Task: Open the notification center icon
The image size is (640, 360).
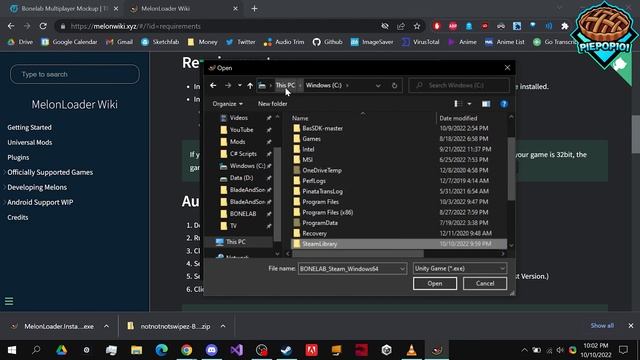Action: coord(623,350)
